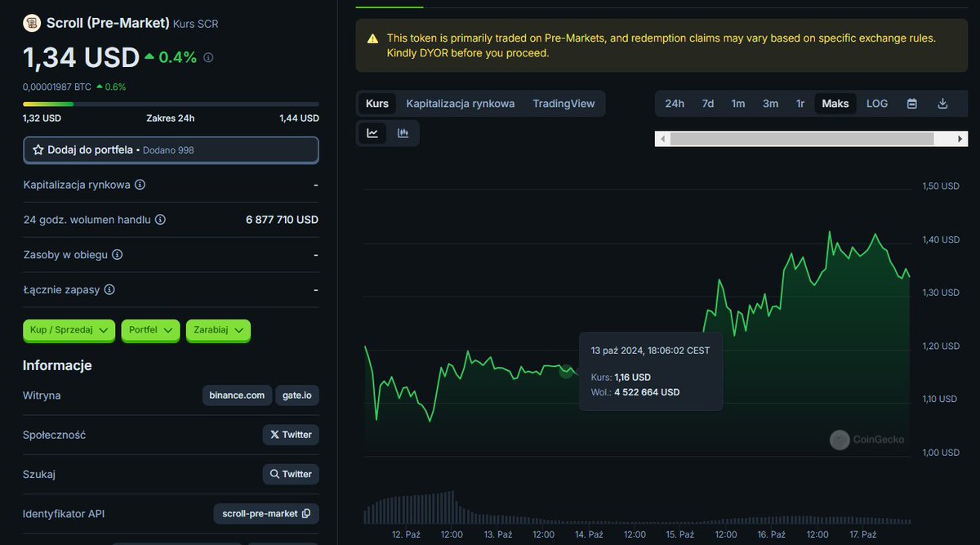Viewport: 980px width, 545px height.
Task: Click the 1,32 USD 24h low value
Action: point(42,118)
